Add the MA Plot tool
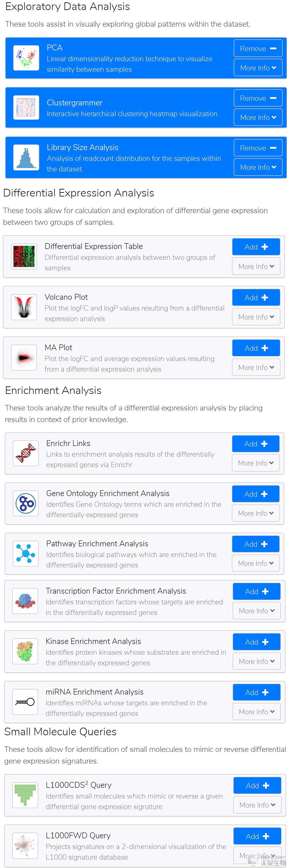Viewport: 291px width, 868px height. click(x=256, y=348)
